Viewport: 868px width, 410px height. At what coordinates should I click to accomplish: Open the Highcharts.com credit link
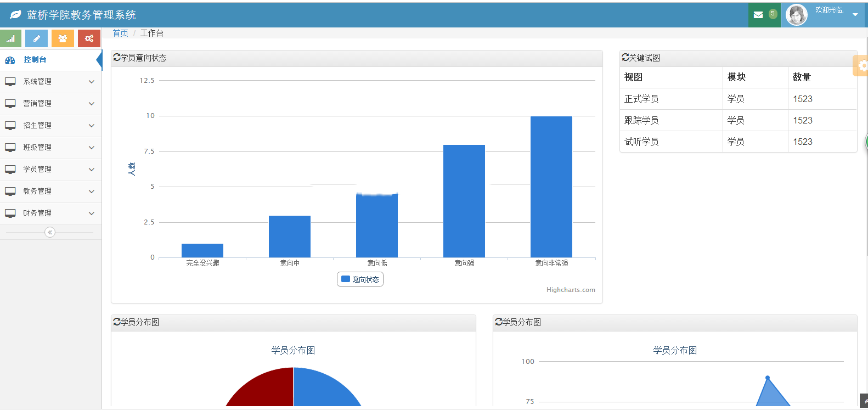click(571, 290)
